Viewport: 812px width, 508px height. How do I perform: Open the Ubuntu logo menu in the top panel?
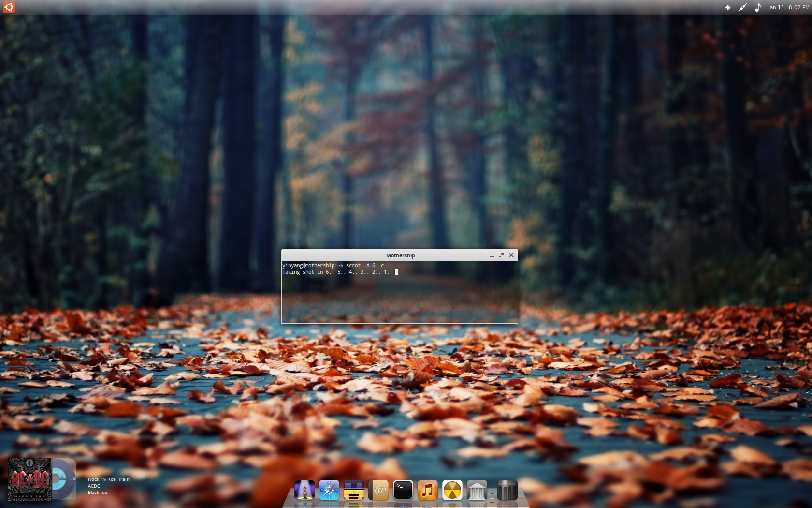[x=9, y=7]
